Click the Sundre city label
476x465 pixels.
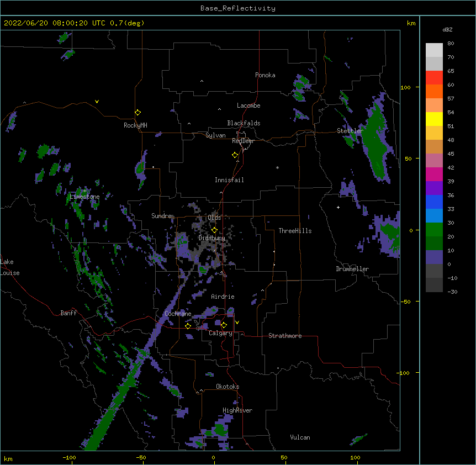(161, 216)
